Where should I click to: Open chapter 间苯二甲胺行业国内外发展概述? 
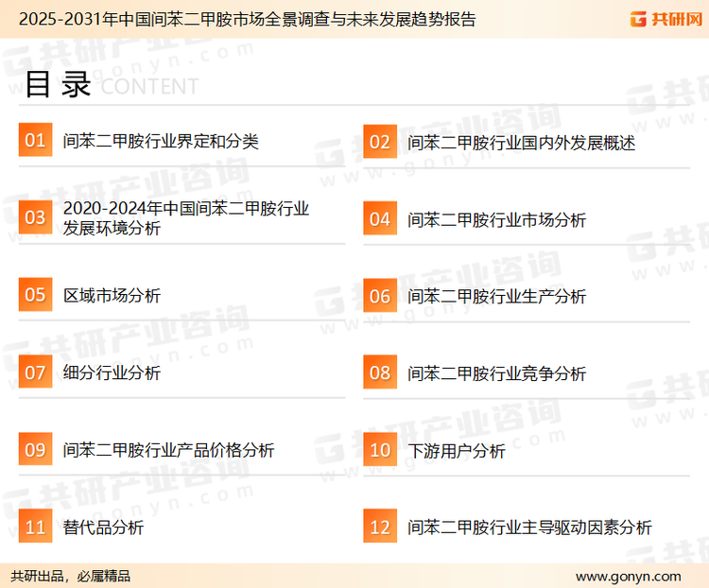click(x=521, y=143)
